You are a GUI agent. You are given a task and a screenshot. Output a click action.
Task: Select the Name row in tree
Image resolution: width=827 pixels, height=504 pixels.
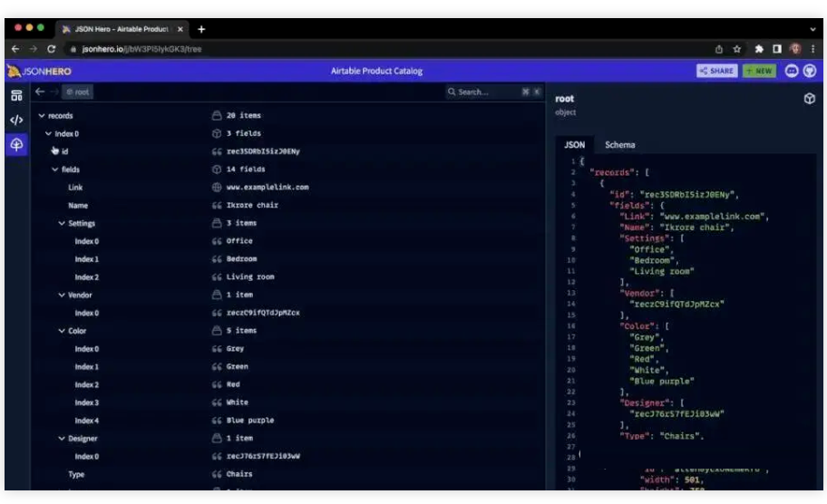78,206
